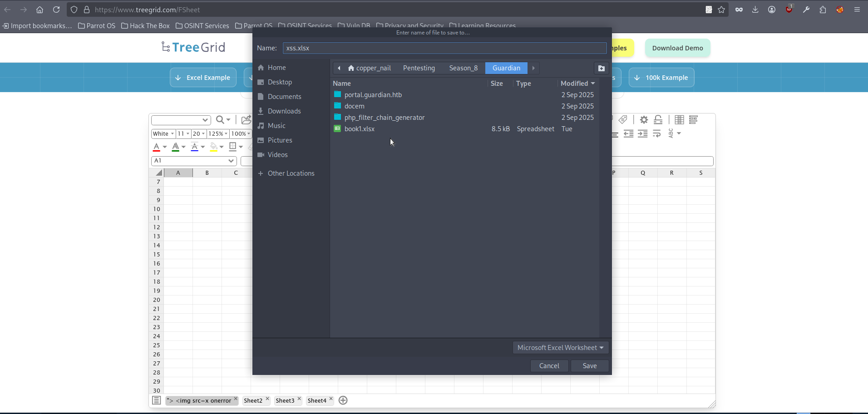The image size is (868, 414).
Task: Click the search magnifier icon
Action: click(x=220, y=120)
